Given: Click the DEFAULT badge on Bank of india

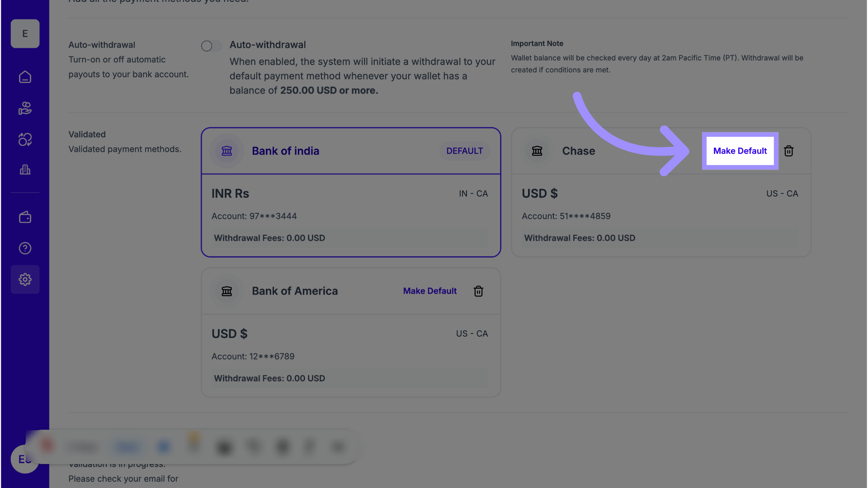Looking at the screenshot, I should click(x=464, y=151).
